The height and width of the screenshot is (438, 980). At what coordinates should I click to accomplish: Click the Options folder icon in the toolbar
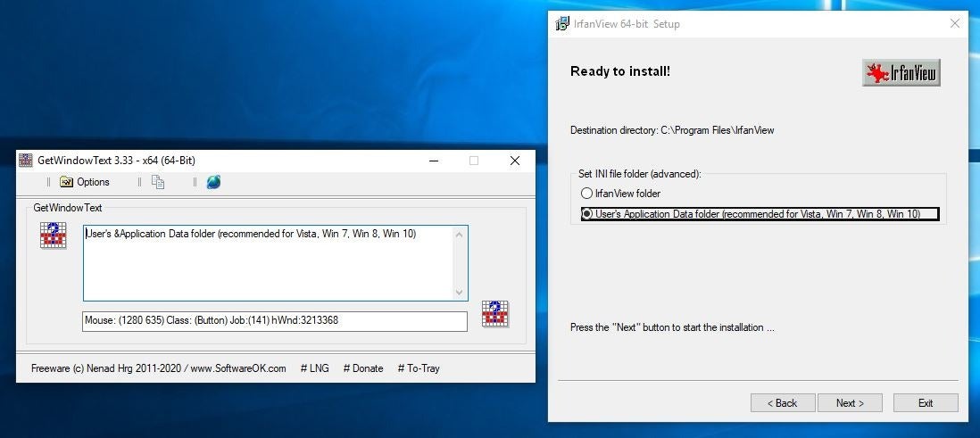pyautogui.click(x=67, y=182)
